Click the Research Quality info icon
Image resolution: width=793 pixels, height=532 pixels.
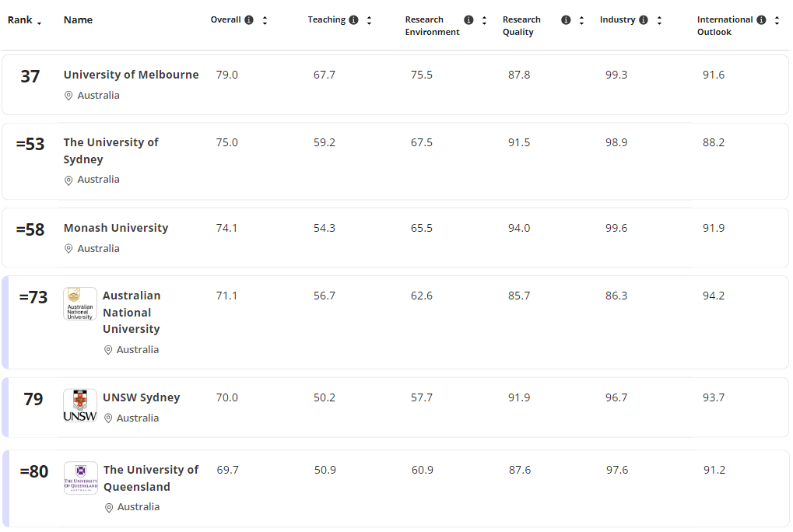[566, 20]
